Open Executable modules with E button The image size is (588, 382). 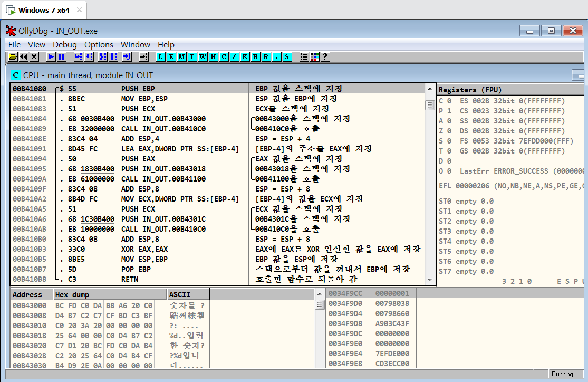(171, 56)
